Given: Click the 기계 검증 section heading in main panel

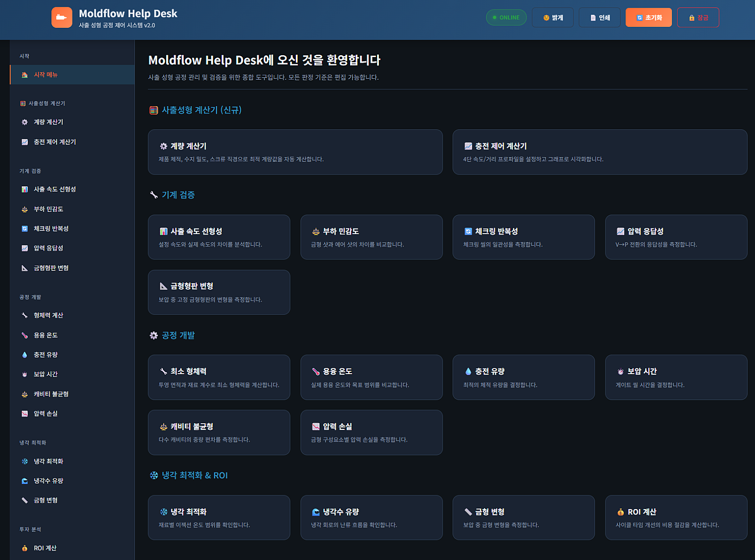Looking at the screenshot, I should click(172, 195).
